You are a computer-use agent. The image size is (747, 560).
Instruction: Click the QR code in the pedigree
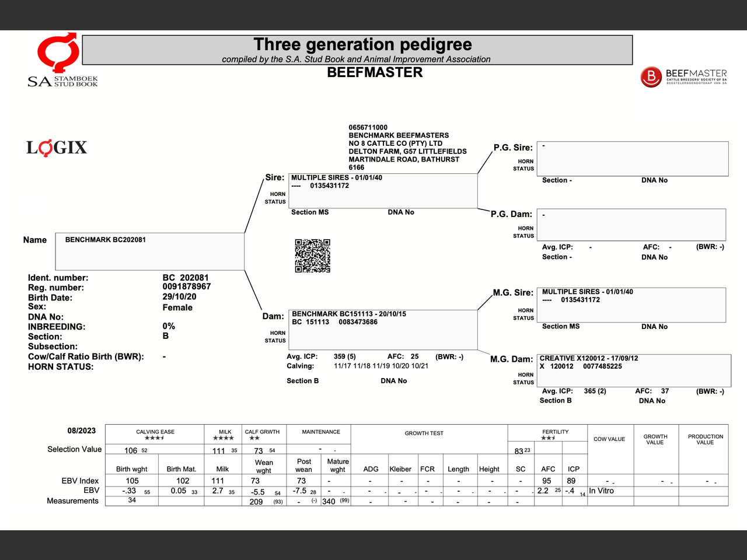[313, 256]
